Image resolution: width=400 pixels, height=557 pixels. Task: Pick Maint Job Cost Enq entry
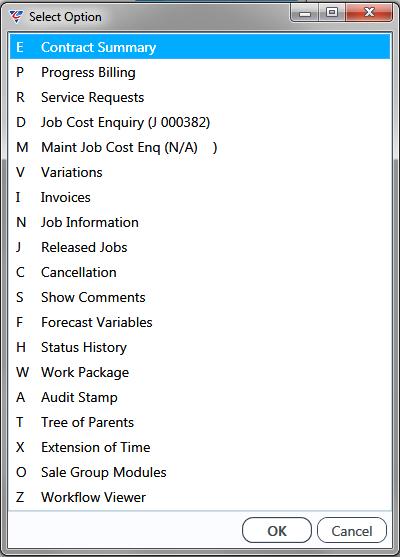(x=200, y=147)
